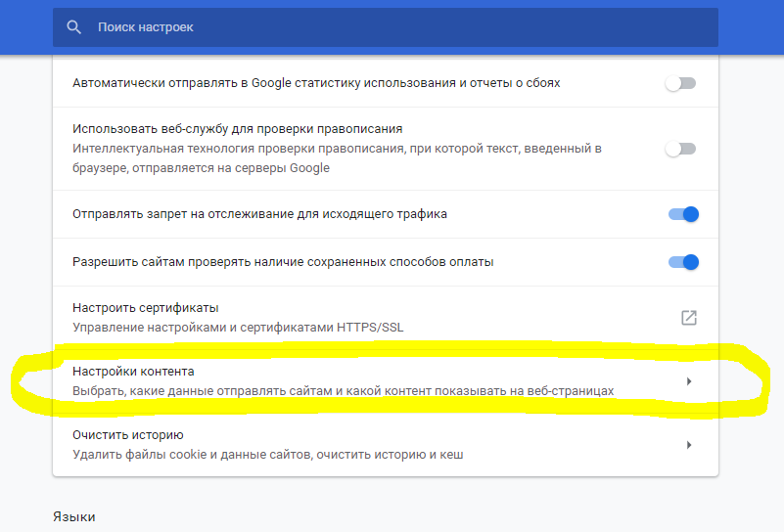Click 'Управление настройками и сертификатами HTTPS/SSL' text
This screenshot has width=784, height=532.
[x=238, y=328]
